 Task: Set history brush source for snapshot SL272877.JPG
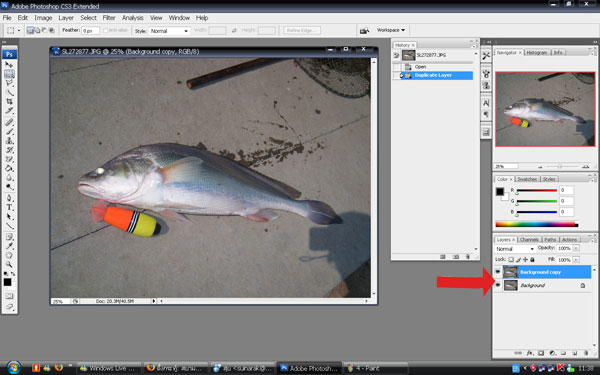click(x=396, y=55)
